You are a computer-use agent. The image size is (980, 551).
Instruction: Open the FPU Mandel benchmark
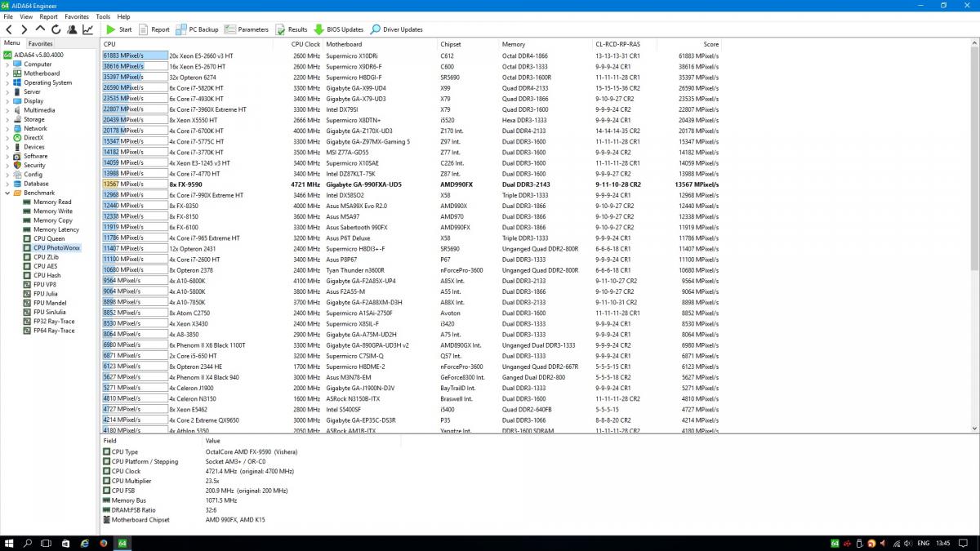click(49, 303)
